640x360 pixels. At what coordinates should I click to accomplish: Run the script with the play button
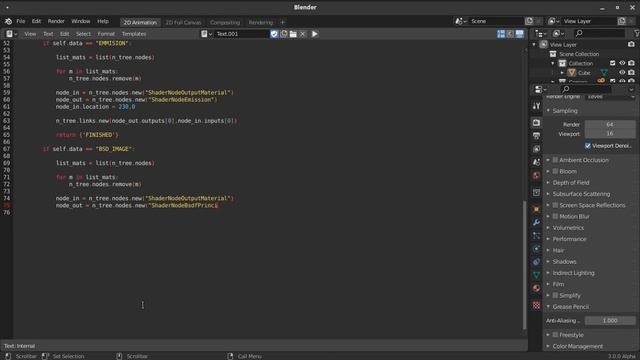(x=315, y=34)
